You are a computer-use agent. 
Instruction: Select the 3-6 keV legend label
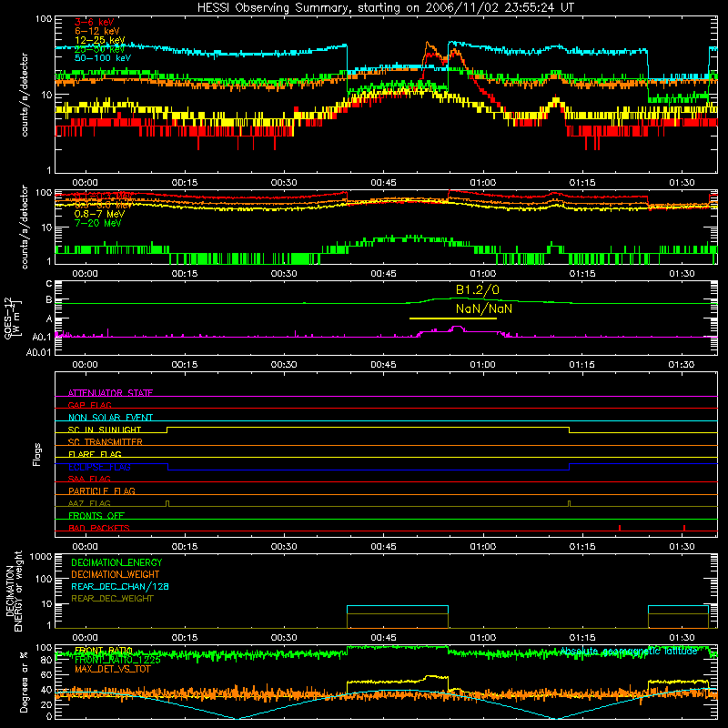tap(95, 22)
